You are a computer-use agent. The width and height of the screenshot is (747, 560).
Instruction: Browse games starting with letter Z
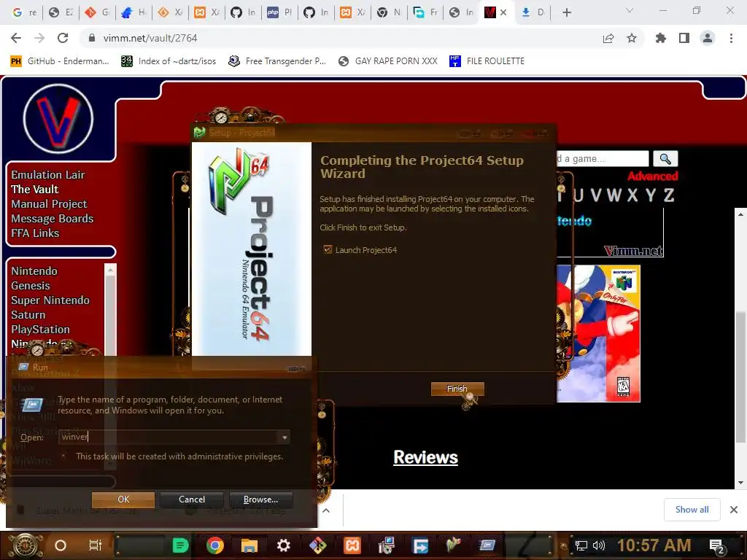click(x=669, y=195)
